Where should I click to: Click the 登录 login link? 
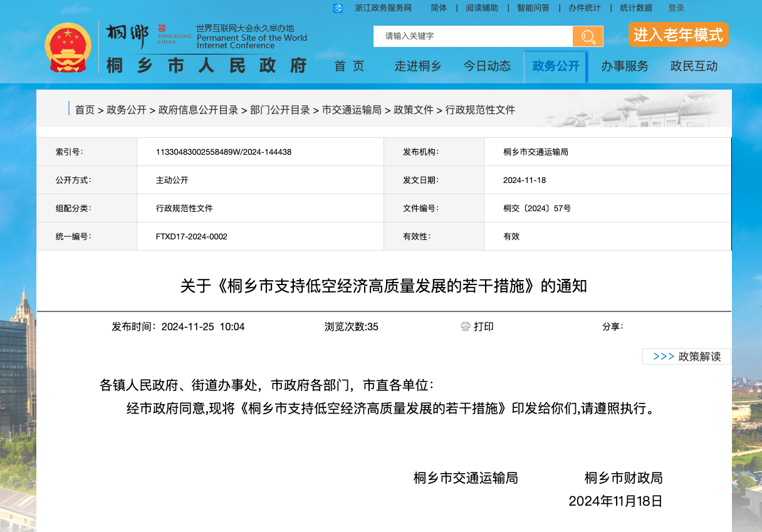point(677,8)
